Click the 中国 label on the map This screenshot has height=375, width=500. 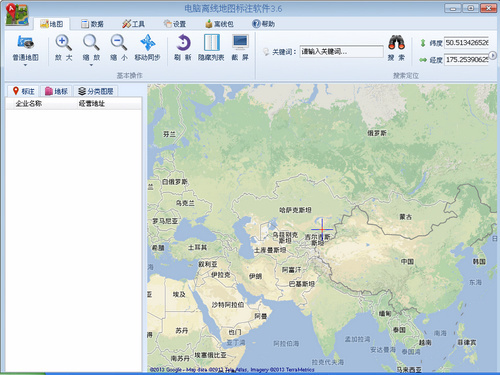click(407, 261)
